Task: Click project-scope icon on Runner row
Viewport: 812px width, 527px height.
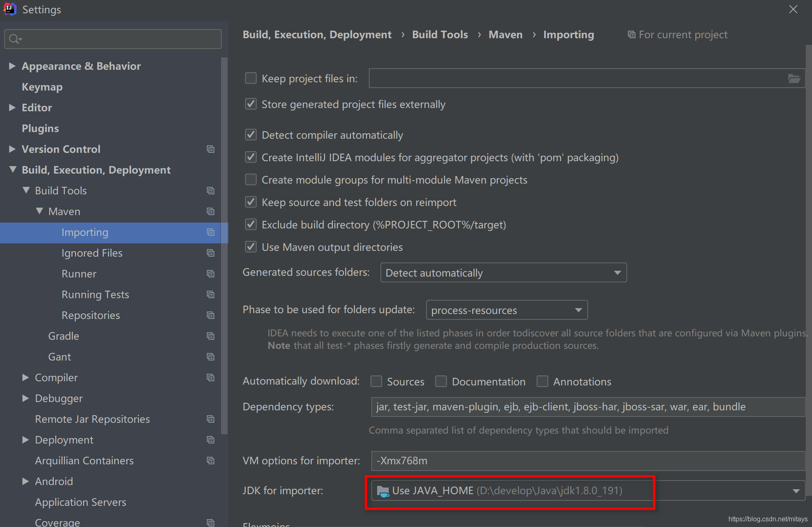Action: (x=211, y=274)
